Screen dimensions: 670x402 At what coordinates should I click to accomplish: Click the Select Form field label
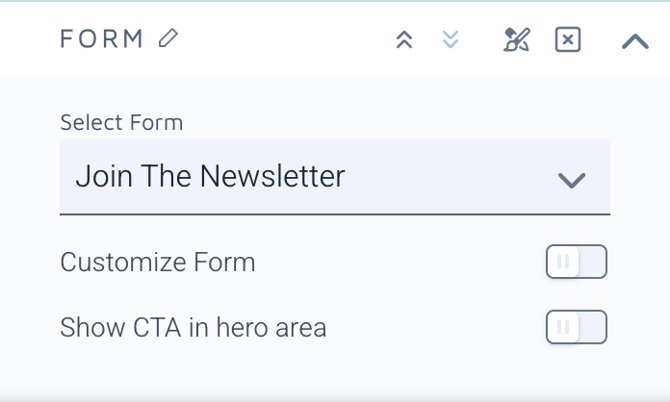click(121, 123)
